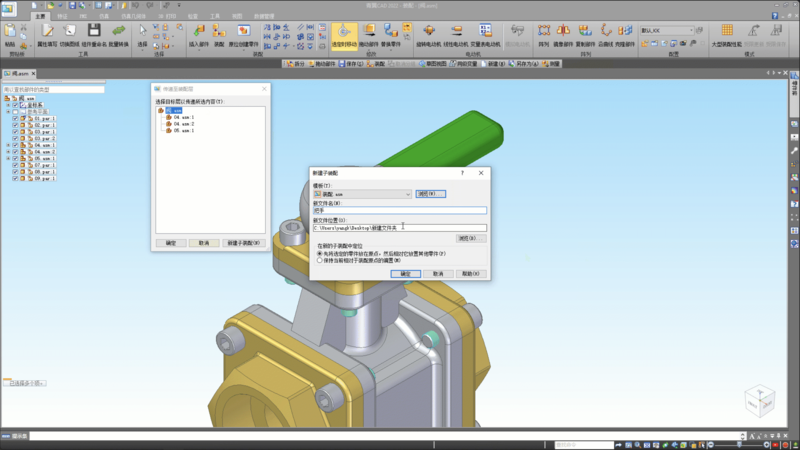Select radio option to place parts at origin

point(319,253)
